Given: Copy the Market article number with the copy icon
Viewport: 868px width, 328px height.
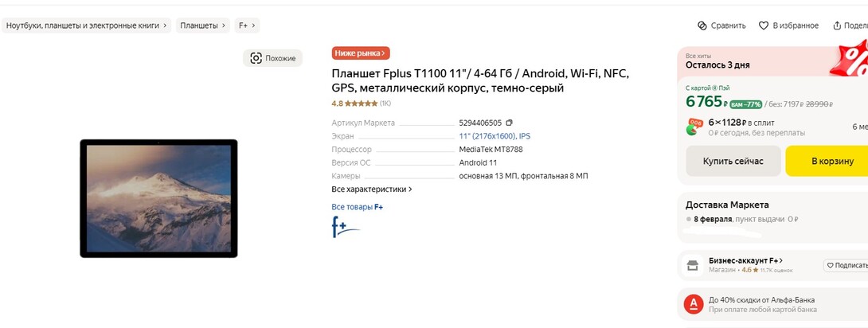Looking at the screenshot, I should point(510,123).
